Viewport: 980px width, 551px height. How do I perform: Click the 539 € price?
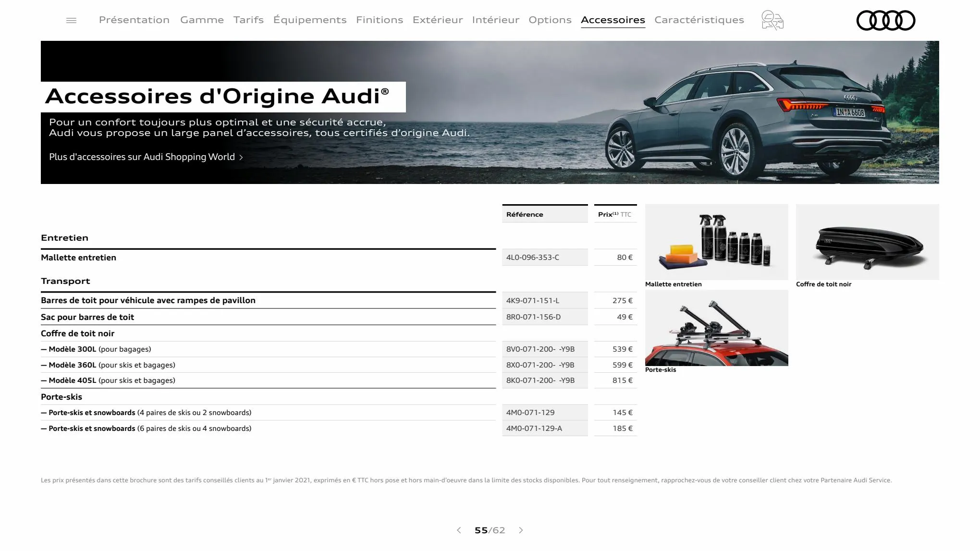coord(623,349)
